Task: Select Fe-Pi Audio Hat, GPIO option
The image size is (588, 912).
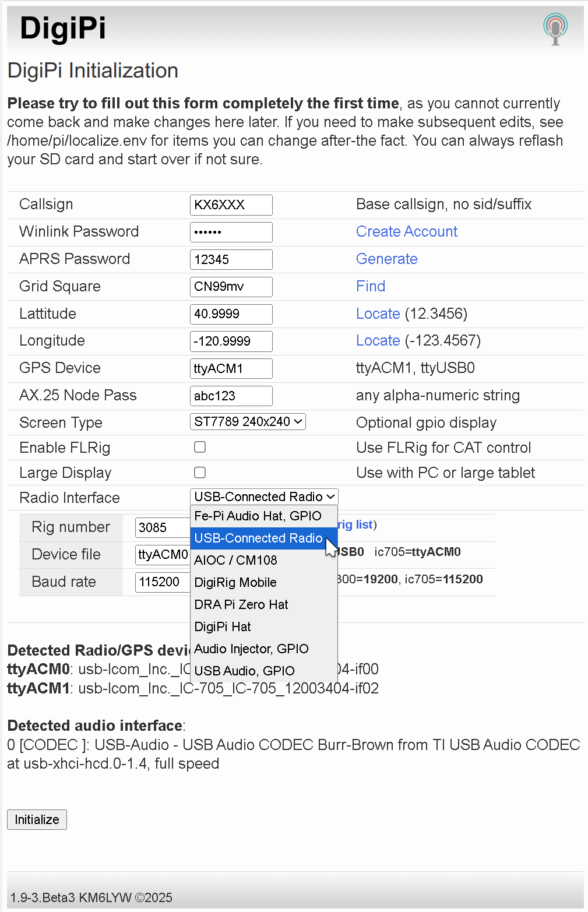Action: (x=264, y=516)
